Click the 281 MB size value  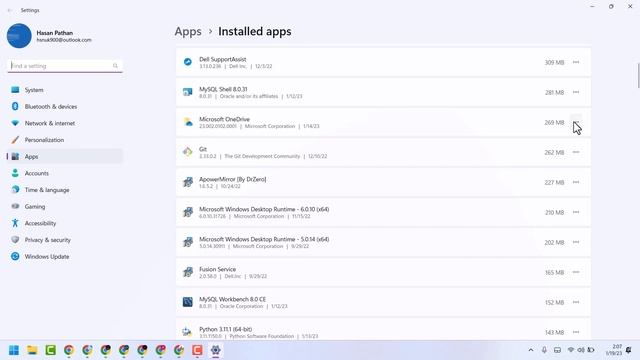554,93
